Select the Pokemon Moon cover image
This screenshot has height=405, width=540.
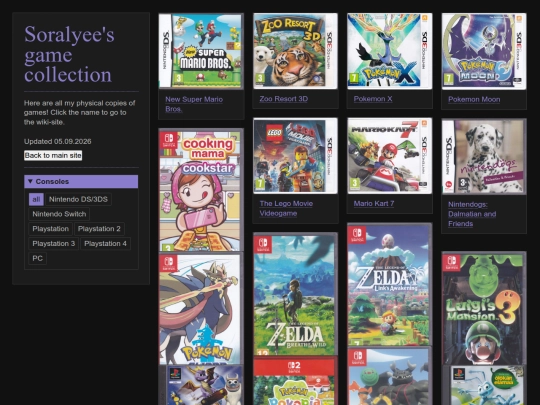pyautogui.click(x=484, y=51)
